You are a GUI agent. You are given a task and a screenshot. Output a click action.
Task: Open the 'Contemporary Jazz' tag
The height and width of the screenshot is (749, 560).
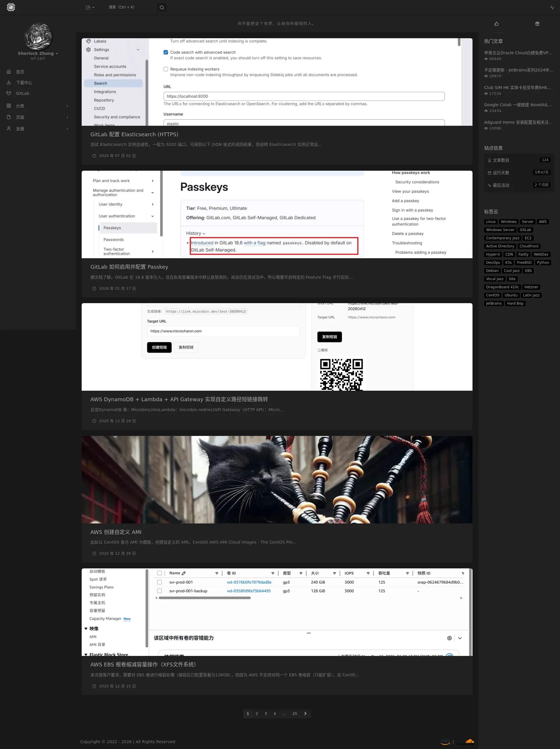[503, 238]
